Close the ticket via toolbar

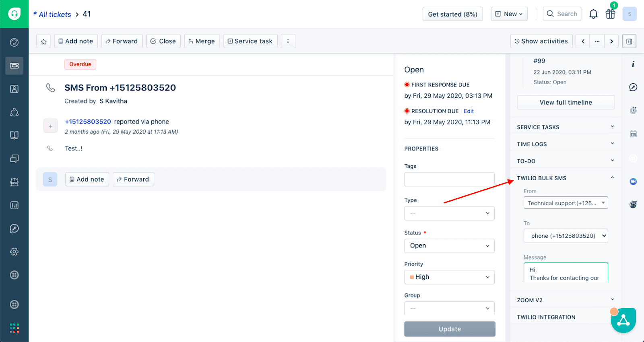pyautogui.click(x=163, y=41)
